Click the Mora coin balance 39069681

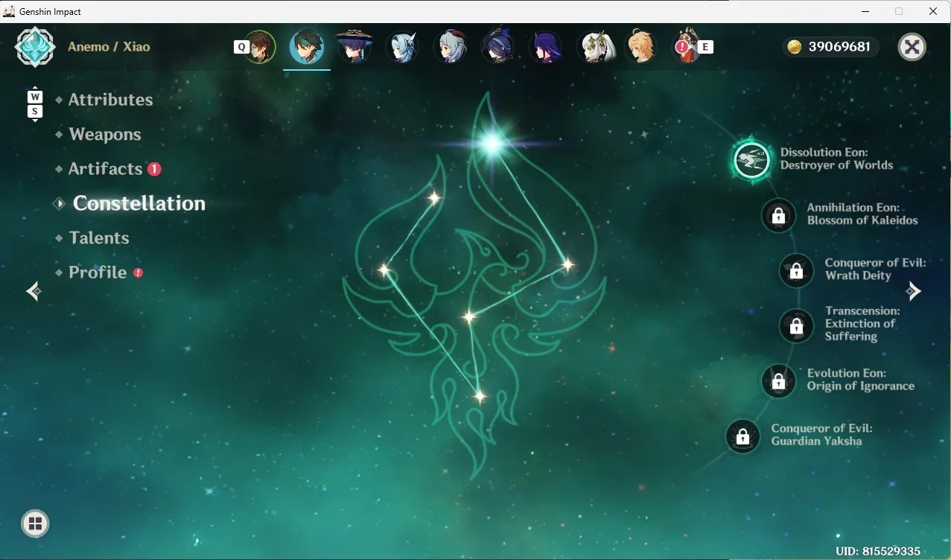[x=830, y=47]
